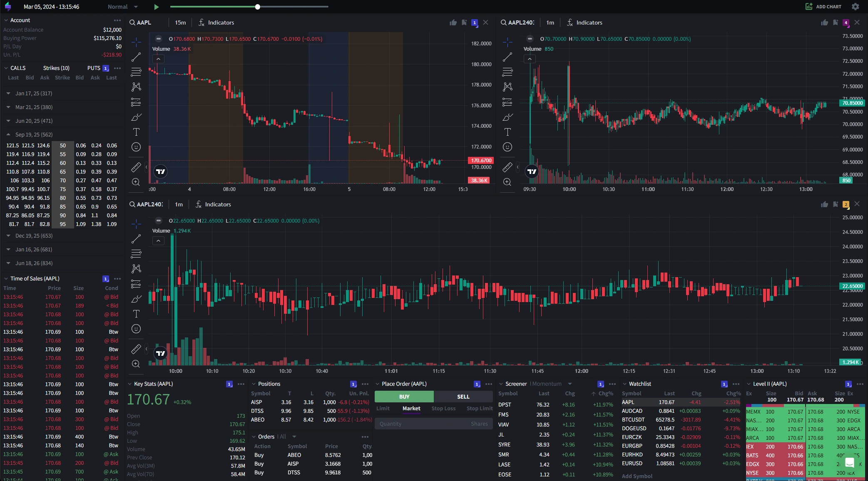Image resolution: width=868 pixels, height=481 pixels.
Task: Click link badge 2 on bottom chart
Action: pyautogui.click(x=846, y=204)
